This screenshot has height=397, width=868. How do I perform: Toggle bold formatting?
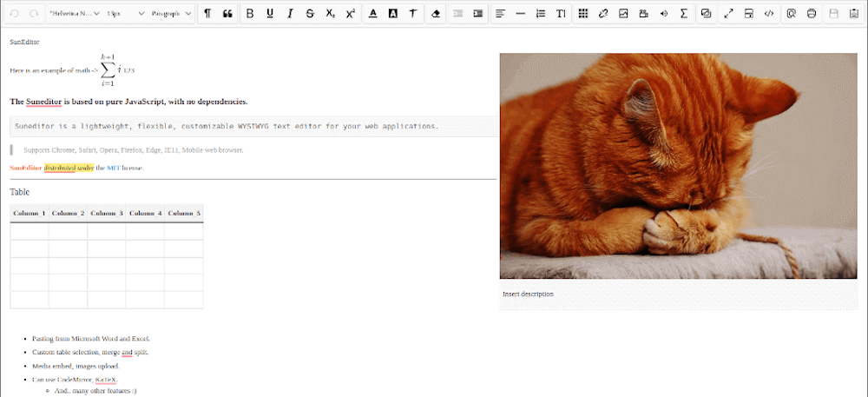pyautogui.click(x=250, y=14)
